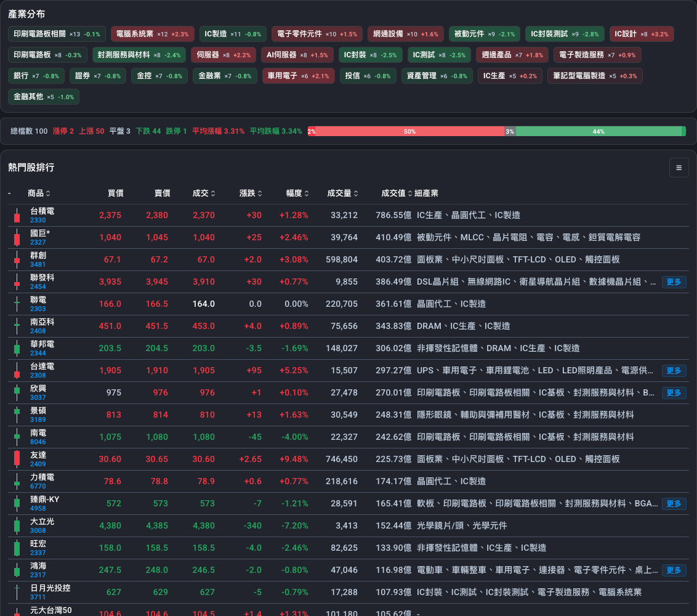Click the 旺宏 green candlestick icon
The height and width of the screenshot is (616, 697).
pos(17,548)
